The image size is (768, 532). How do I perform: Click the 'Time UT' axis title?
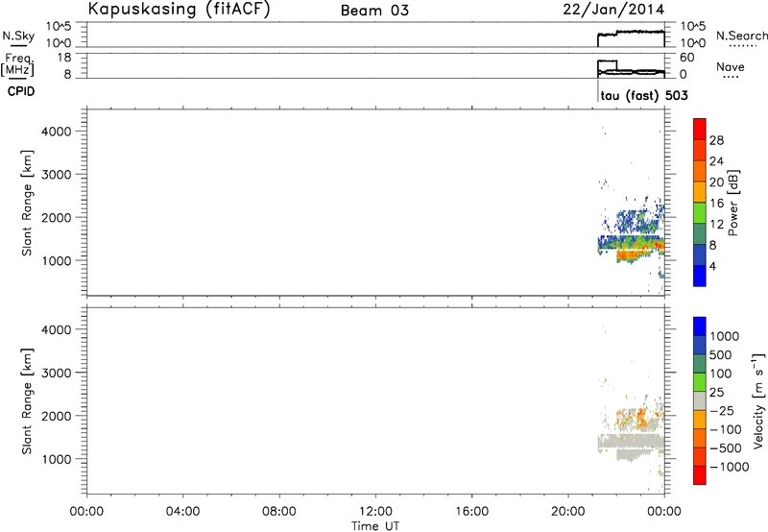[375, 526]
